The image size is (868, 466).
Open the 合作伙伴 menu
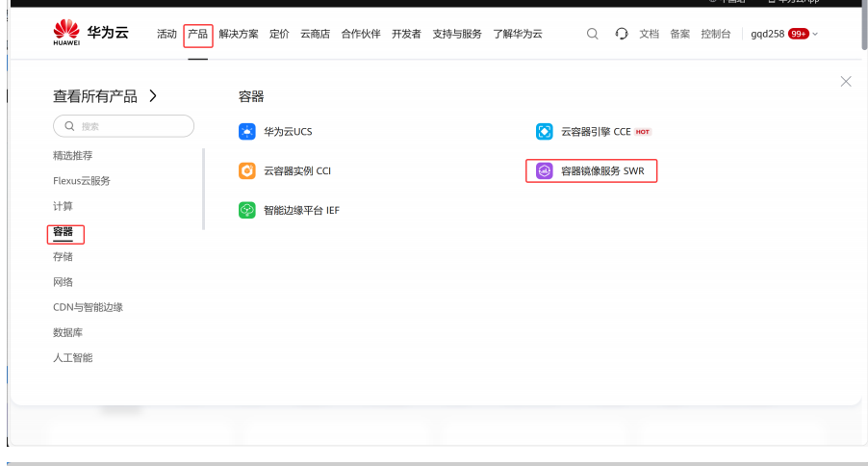361,34
